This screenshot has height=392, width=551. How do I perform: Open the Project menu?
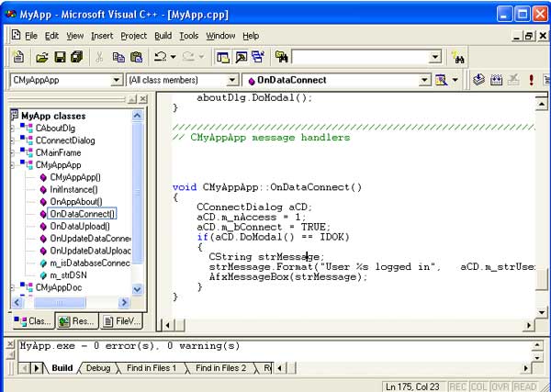(x=133, y=36)
